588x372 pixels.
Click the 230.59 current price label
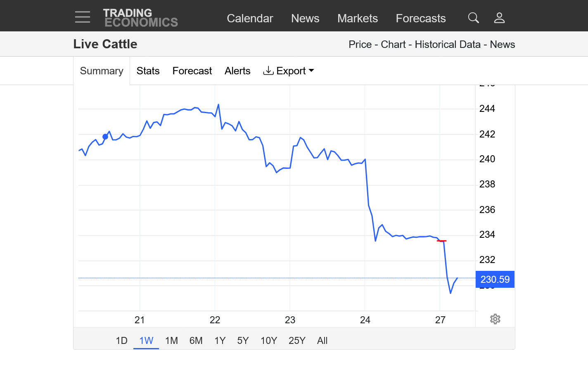pos(495,280)
